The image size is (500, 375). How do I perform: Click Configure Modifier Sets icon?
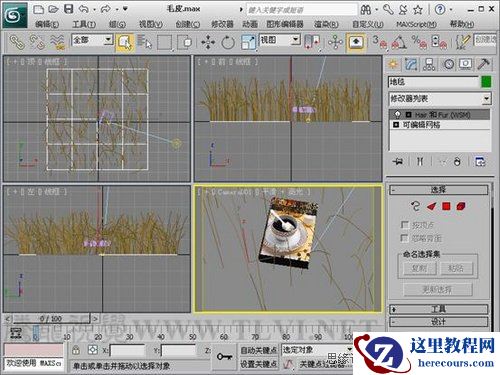(x=480, y=162)
